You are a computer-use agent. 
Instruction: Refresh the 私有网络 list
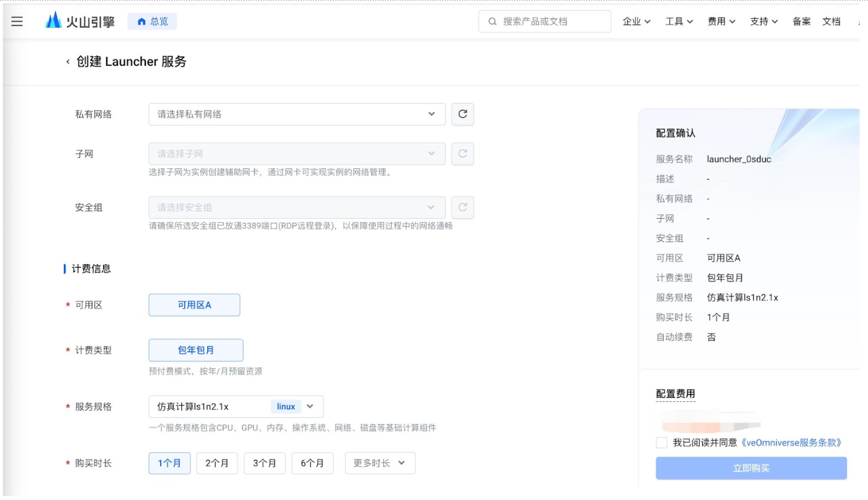click(x=463, y=114)
